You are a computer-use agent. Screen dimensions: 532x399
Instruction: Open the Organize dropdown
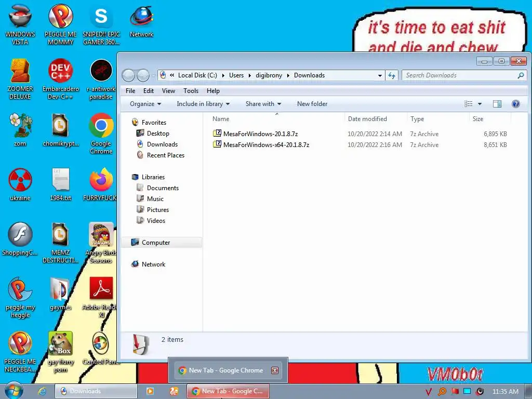(145, 104)
